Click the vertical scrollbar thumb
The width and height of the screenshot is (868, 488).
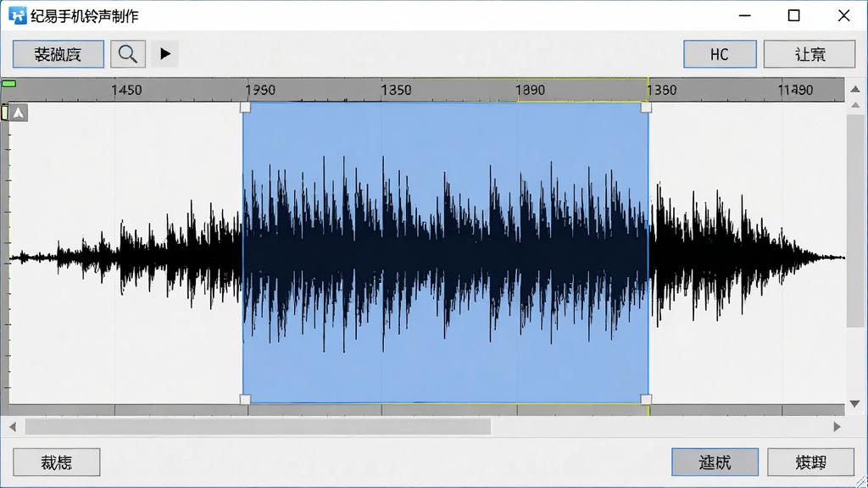(855, 221)
